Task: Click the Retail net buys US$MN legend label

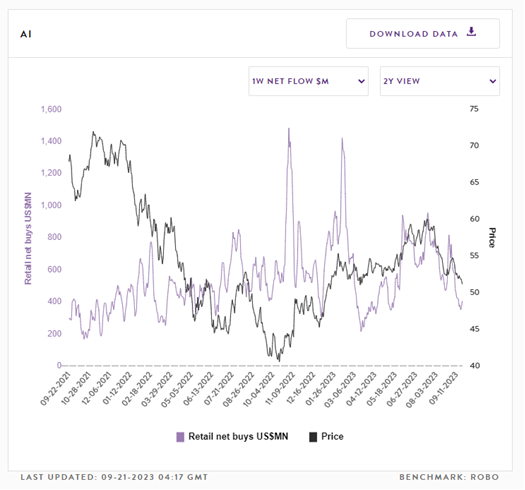Action: (238, 436)
